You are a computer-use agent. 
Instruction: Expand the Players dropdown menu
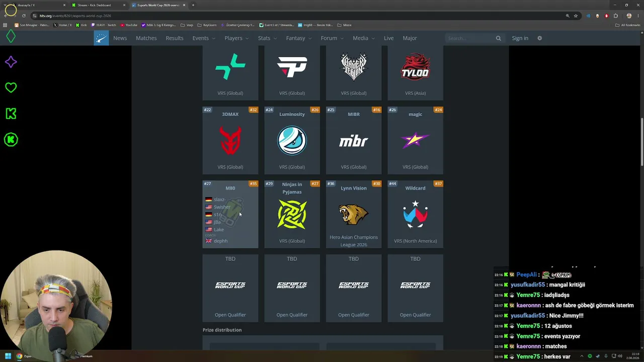click(x=236, y=38)
